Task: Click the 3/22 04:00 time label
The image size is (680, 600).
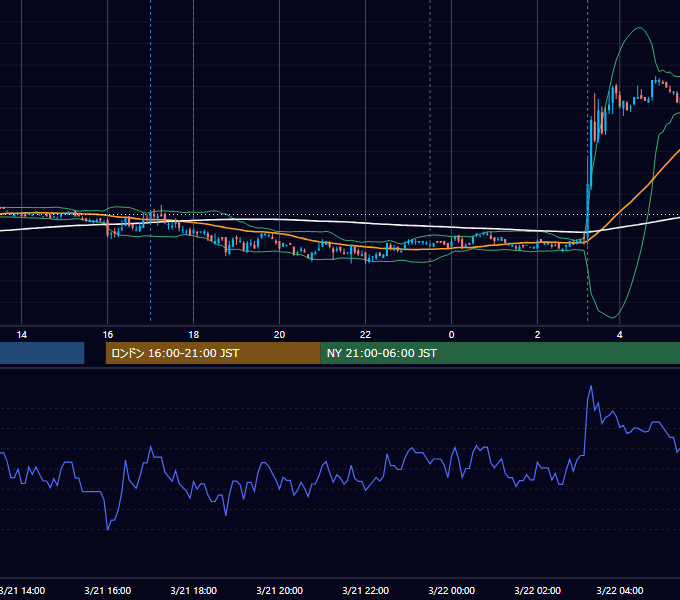Action: pyautogui.click(x=620, y=590)
